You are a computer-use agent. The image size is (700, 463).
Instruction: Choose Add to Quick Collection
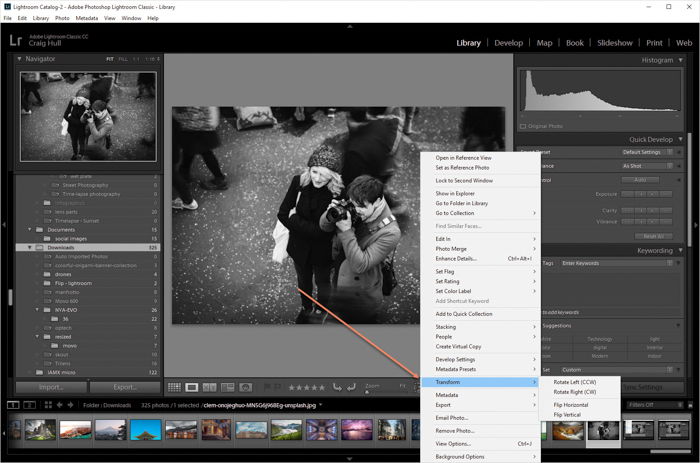[464, 314]
